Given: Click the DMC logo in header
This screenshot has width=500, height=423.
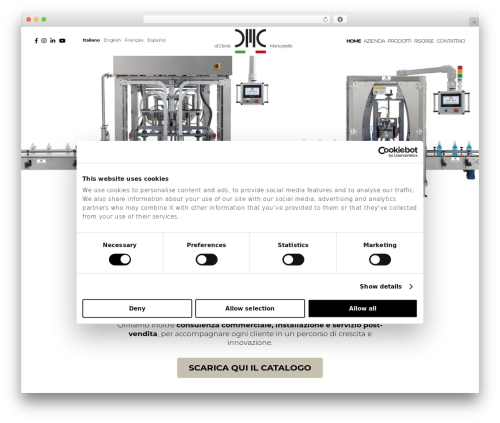Looking at the screenshot, I should (250, 41).
